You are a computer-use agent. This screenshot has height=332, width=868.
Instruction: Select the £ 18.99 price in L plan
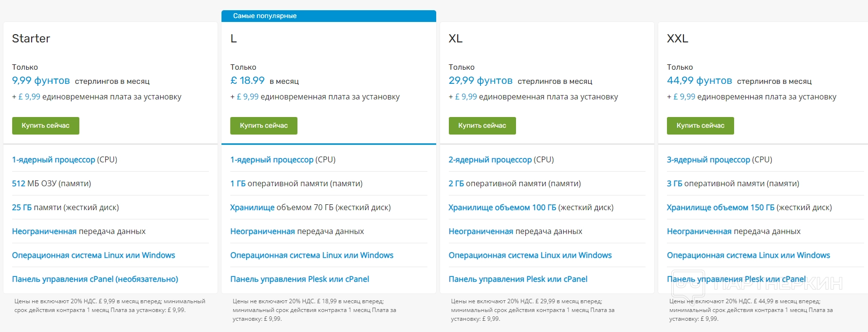tap(247, 80)
